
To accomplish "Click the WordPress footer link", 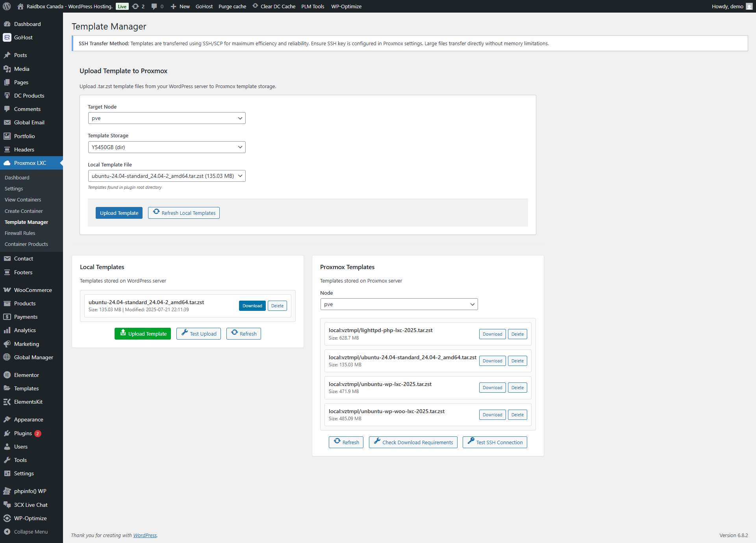I will click(x=145, y=535).
